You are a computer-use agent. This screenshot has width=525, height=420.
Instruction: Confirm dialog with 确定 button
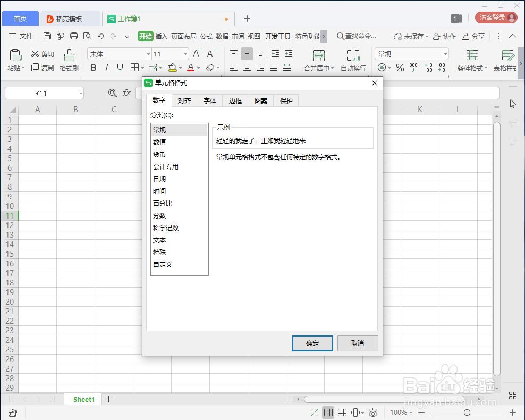tap(312, 343)
